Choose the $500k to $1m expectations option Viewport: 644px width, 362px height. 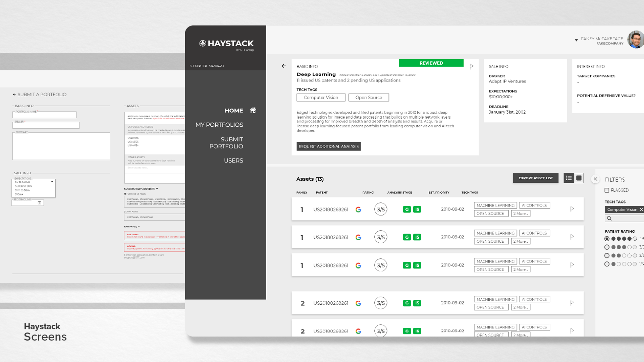(23, 186)
